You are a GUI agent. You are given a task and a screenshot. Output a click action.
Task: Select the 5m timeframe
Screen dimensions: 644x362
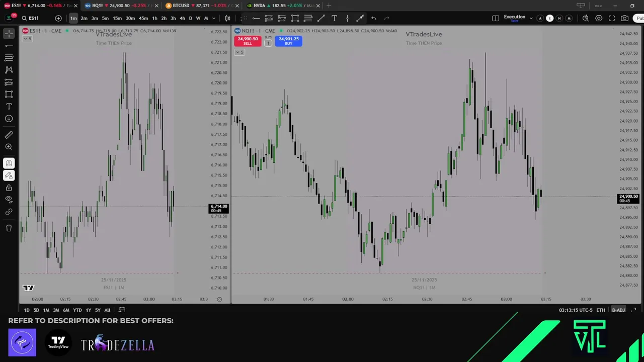click(x=105, y=18)
